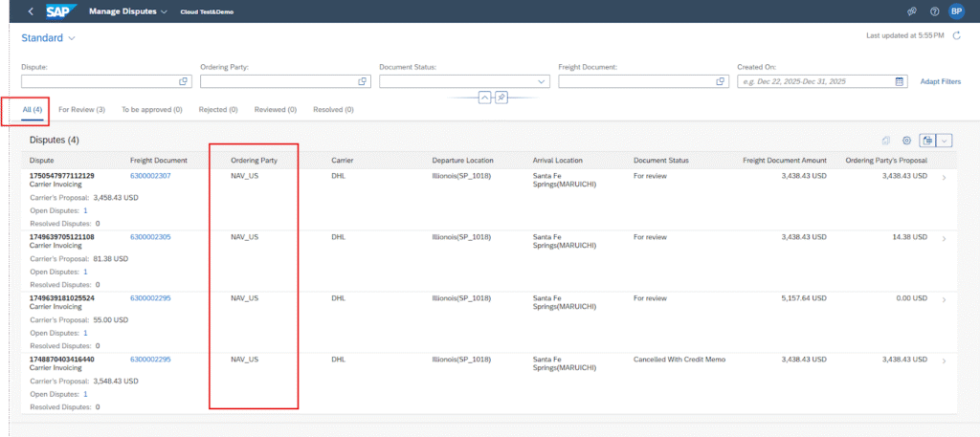The width and height of the screenshot is (980, 437).
Task: Select dispute number 1749639181025524
Action: (62, 298)
